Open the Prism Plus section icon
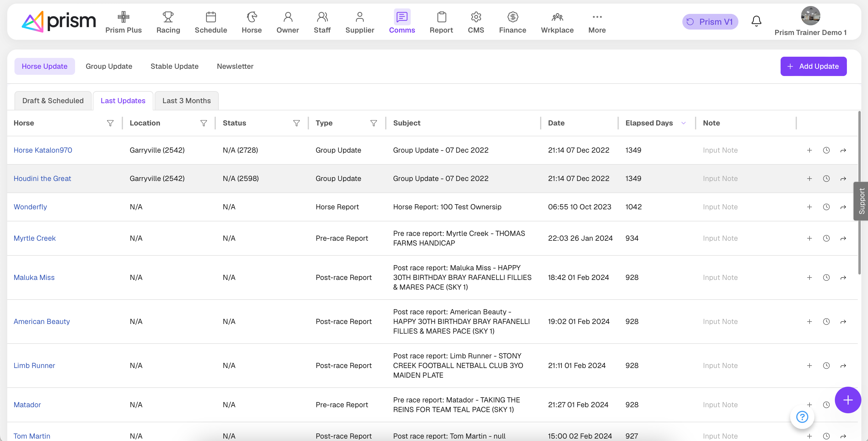 (x=123, y=17)
